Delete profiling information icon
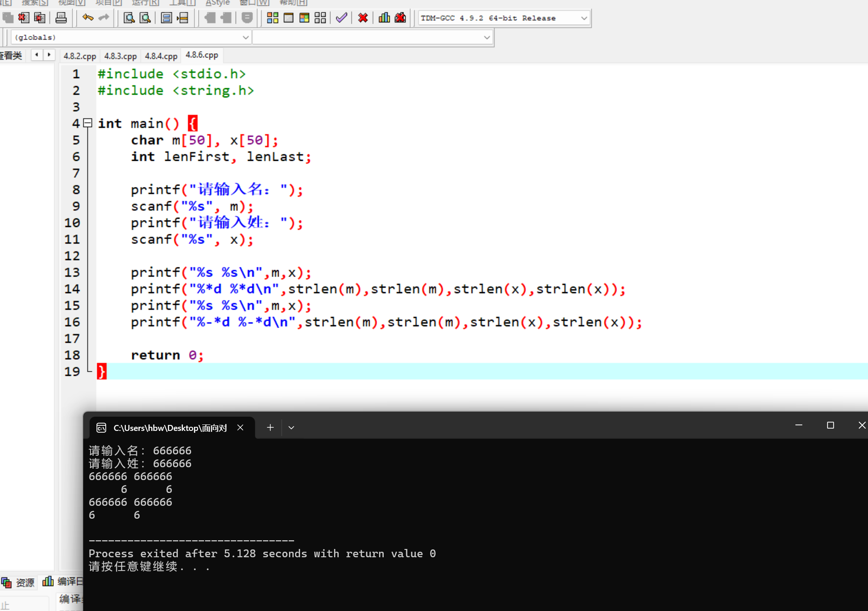This screenshot has height=611, width=868. coord(400,18)
